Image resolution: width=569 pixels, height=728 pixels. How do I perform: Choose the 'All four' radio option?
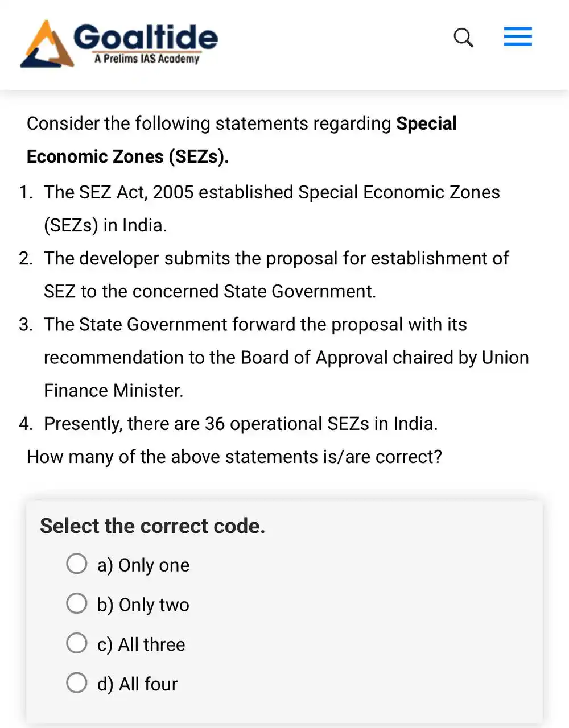pos(77,682)
